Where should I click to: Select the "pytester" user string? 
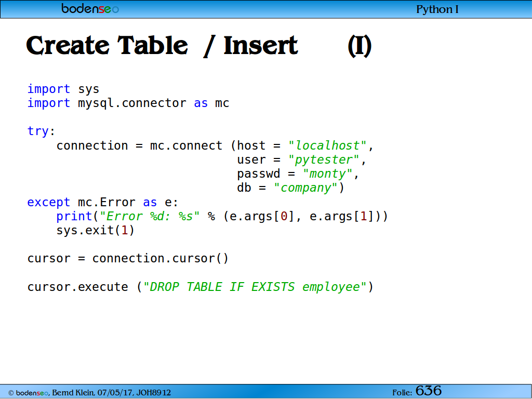(x=323, y=160)
